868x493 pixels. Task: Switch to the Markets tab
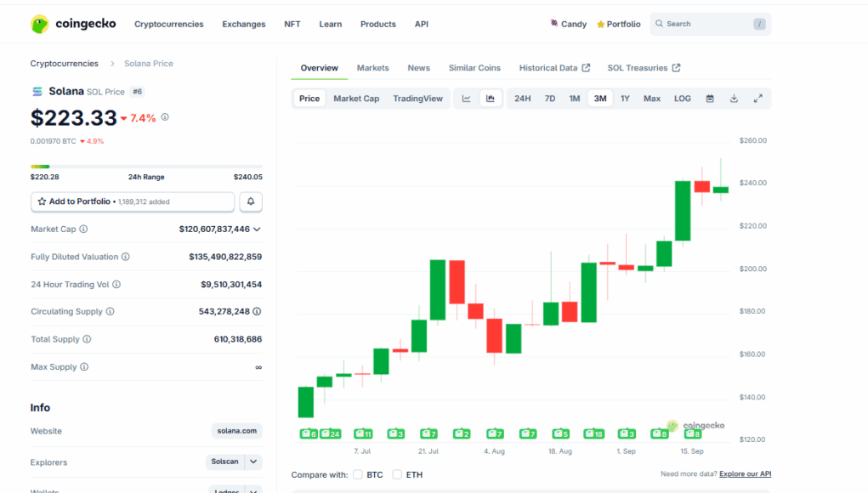(372, 68)
